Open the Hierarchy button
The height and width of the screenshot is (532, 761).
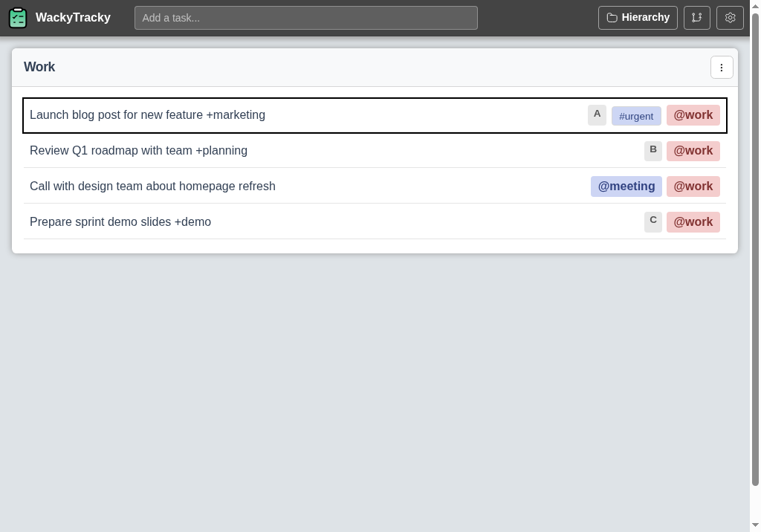coord(638,17)
